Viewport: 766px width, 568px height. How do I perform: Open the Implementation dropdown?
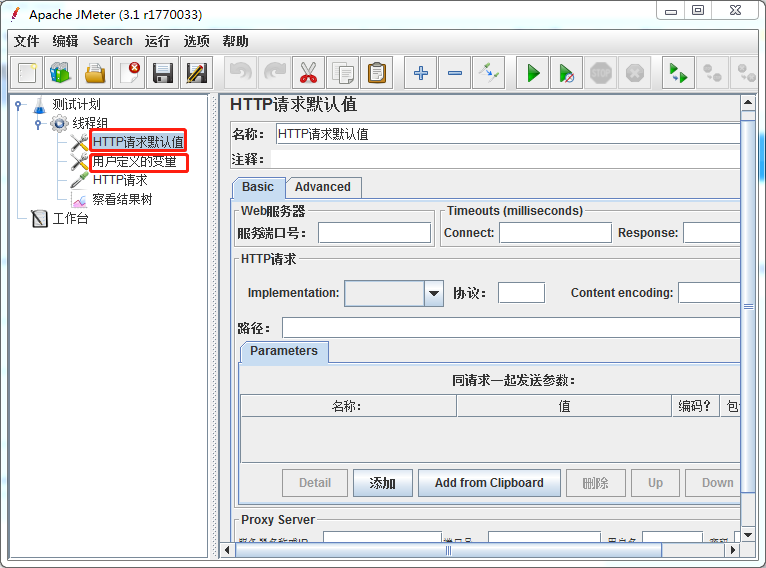coord(433,294)
